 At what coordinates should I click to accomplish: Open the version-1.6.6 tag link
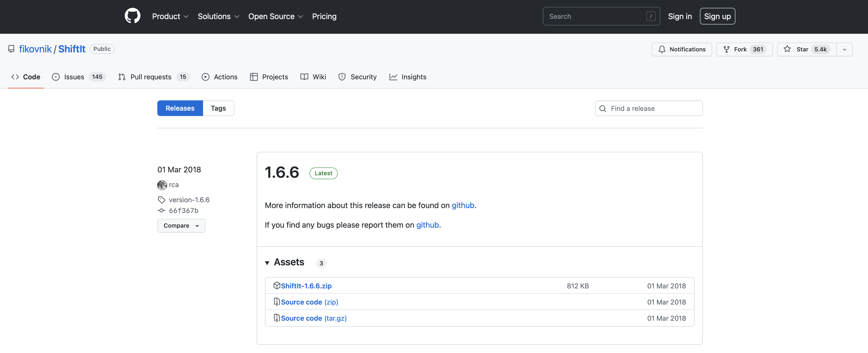(x=189, y=200)
